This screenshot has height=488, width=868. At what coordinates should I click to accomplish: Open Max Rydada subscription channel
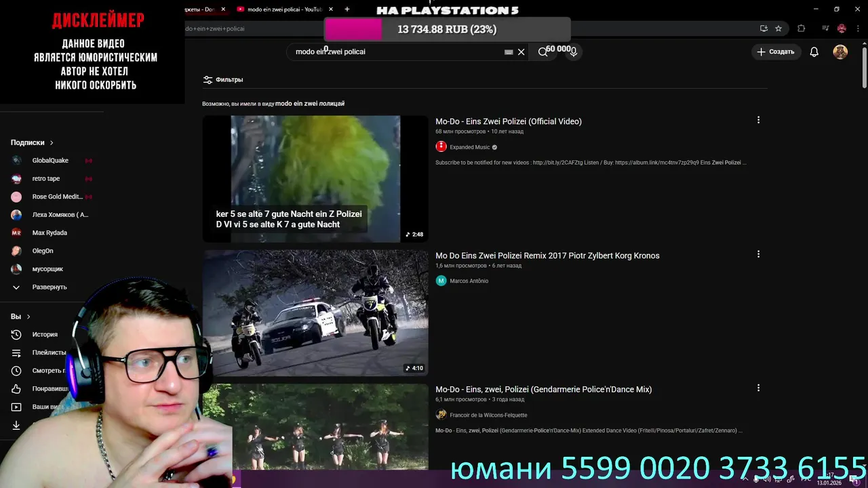click(50, 232)
